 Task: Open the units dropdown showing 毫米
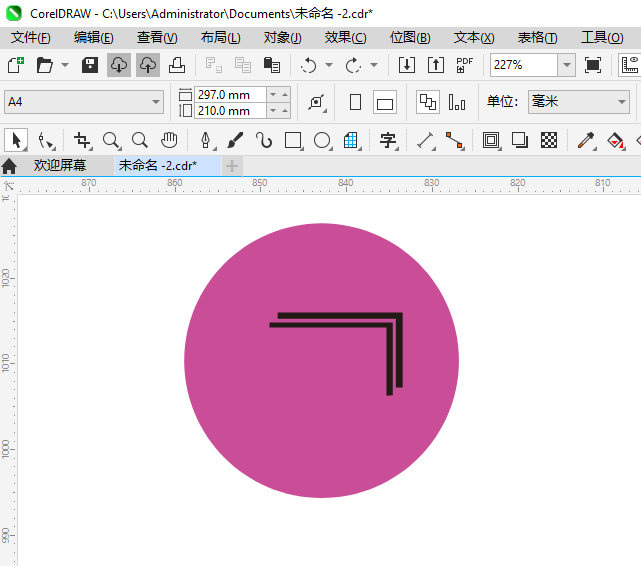pos(578,102)
